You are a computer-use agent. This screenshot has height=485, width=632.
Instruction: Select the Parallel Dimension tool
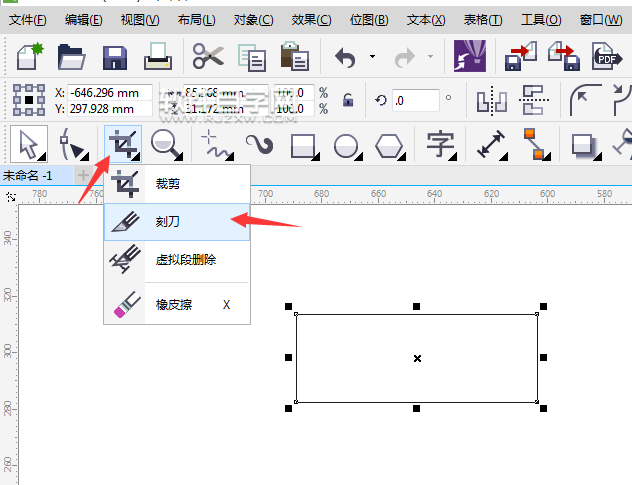[491, 144]
